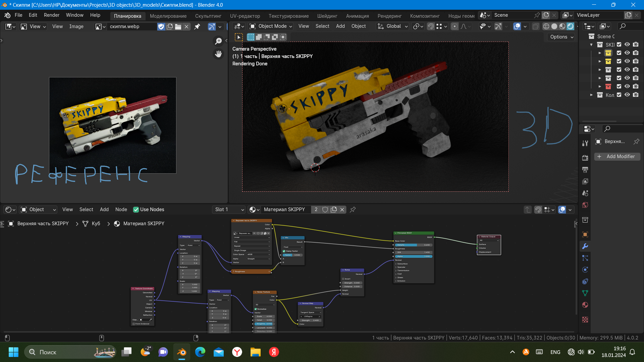644x362 pixels.
Task: Open the Tool properties tab
Action: tap(585, 143)
